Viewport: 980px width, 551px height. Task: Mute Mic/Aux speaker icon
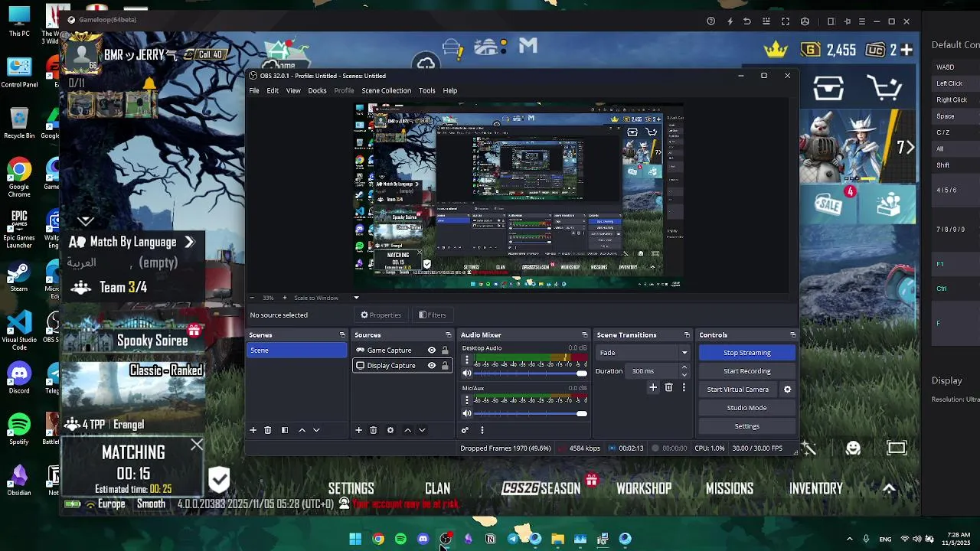pos(467,414)
